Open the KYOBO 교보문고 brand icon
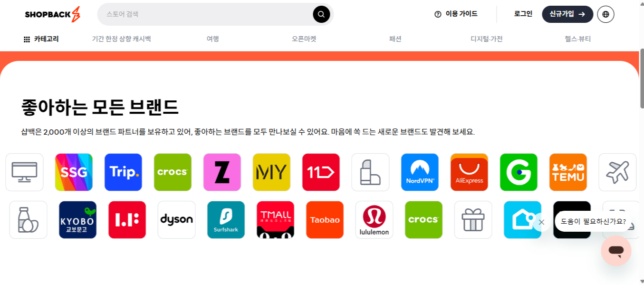This screenshot has height=285, width=644. 77,220
